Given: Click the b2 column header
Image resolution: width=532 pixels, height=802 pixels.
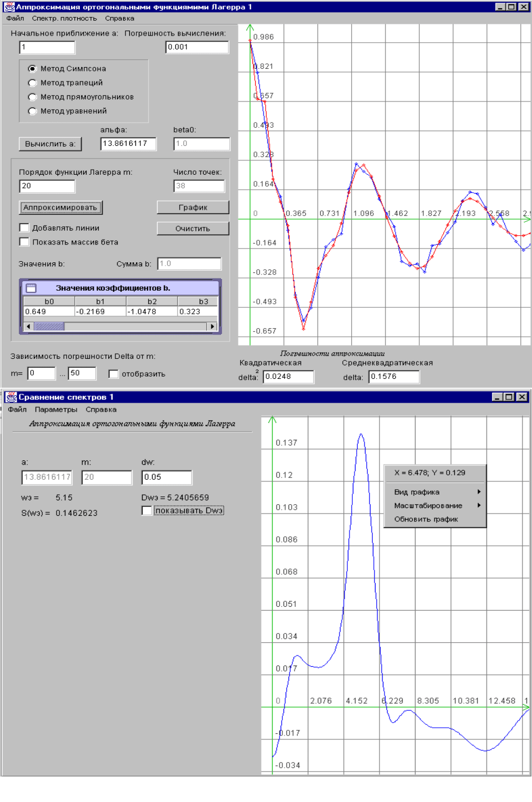Looking at the screenshot, I should click(x=152, y=301).
